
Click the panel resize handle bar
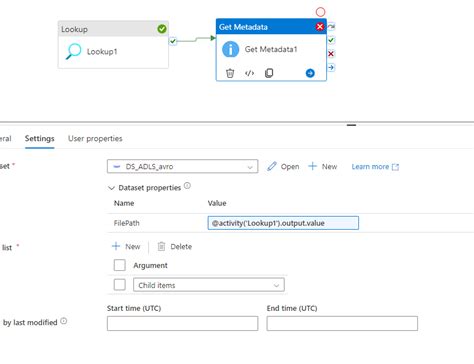click(x=351, y=125)
